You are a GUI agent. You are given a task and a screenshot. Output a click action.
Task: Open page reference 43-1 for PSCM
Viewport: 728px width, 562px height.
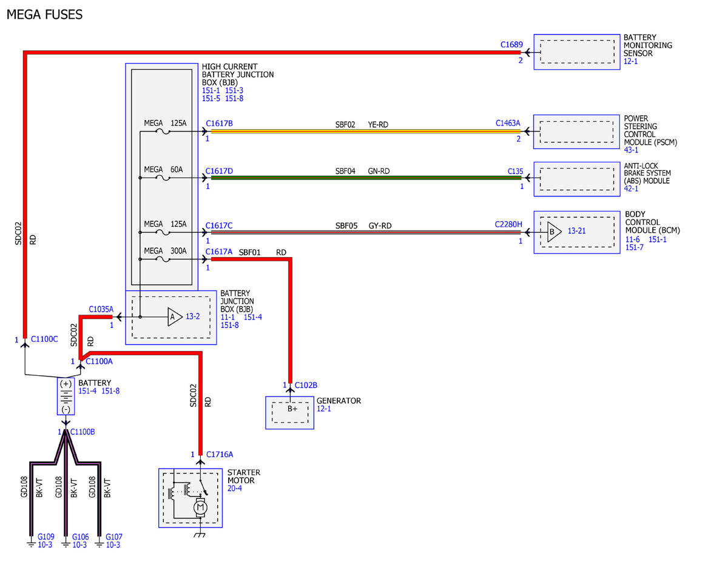tap(632, 150)
